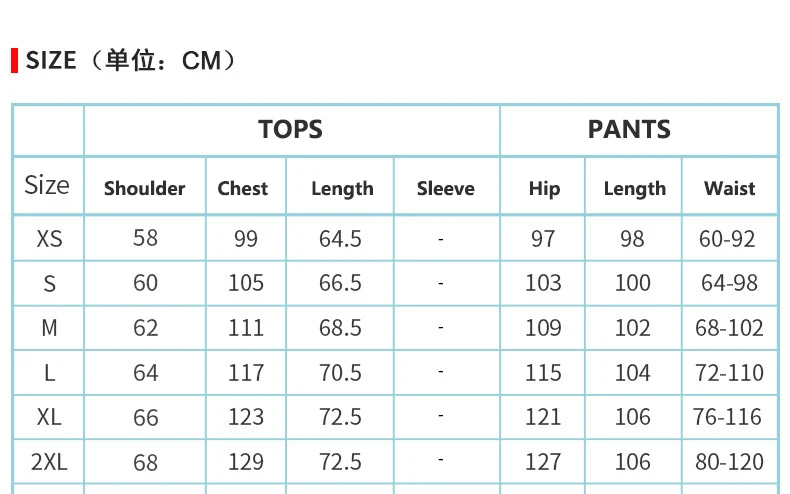This screenshot has height=494, width=790.
Task: Click the 2XL size row label
Action: click(x=49, y=462)
